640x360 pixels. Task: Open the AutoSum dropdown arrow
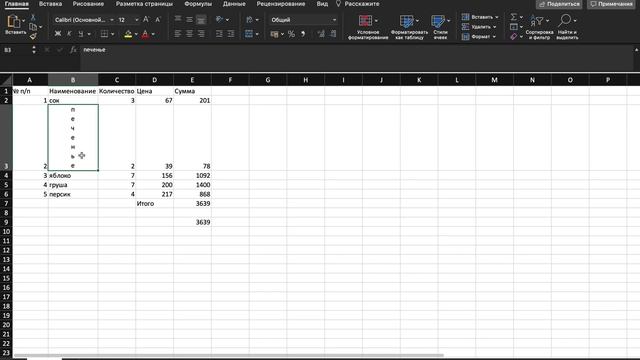tap(521, 18)
